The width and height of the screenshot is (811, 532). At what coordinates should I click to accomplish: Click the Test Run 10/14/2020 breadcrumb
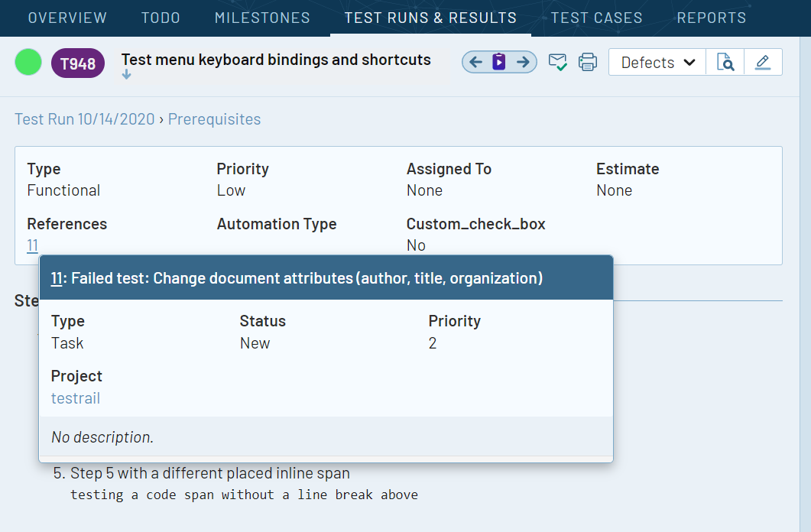click(x=84, y=119)
